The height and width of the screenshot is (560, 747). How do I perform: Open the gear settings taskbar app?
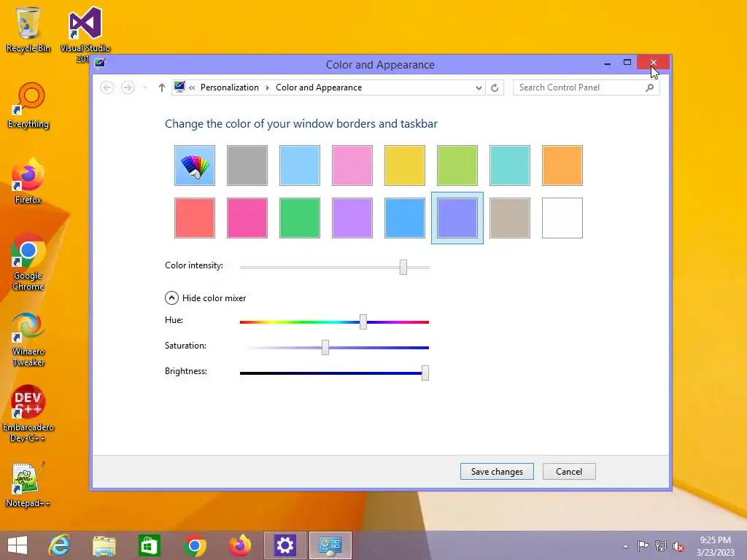[285, 545]
